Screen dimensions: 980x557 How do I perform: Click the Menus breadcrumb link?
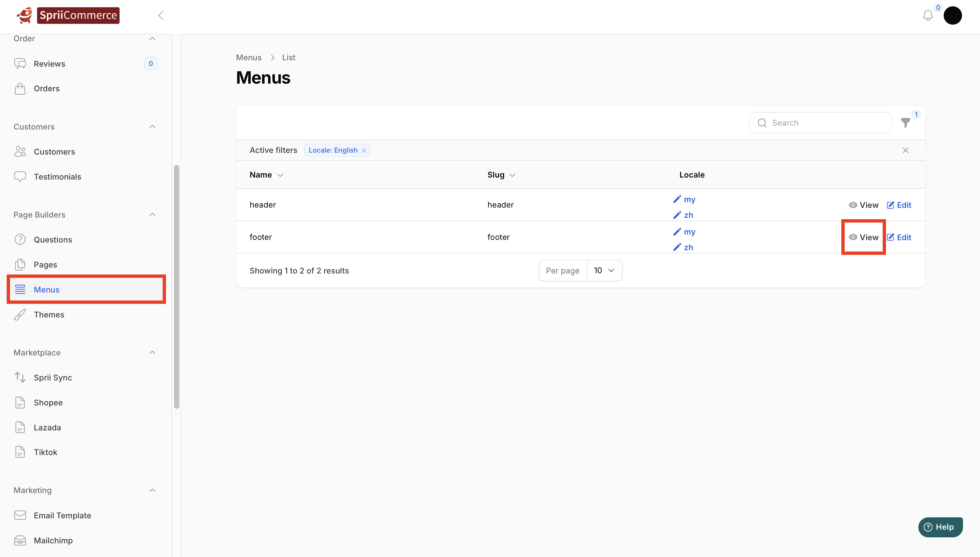coord(249,57)
